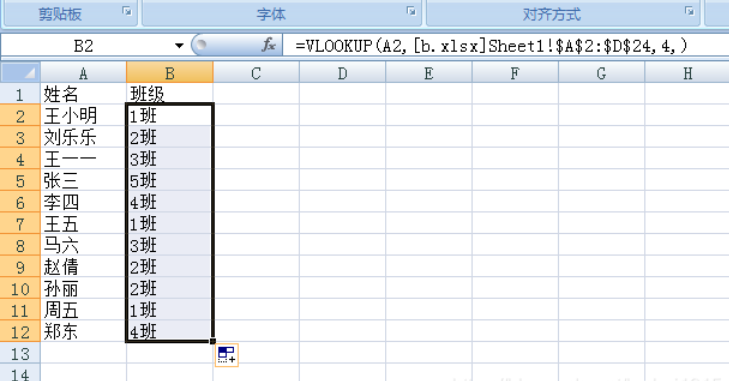The image size is (729, 381).
Task: Click cell containing 王一一
Action: click(x=83, y=159)
